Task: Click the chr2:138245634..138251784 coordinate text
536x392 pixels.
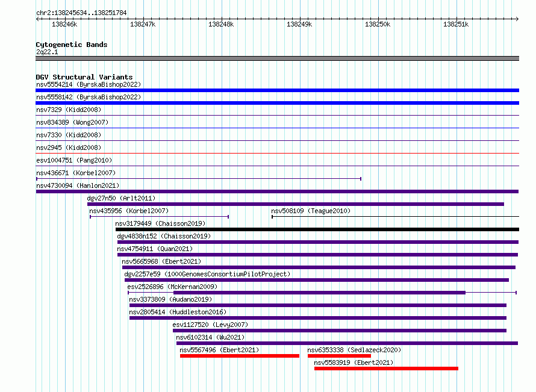Action: coord(81,13)
